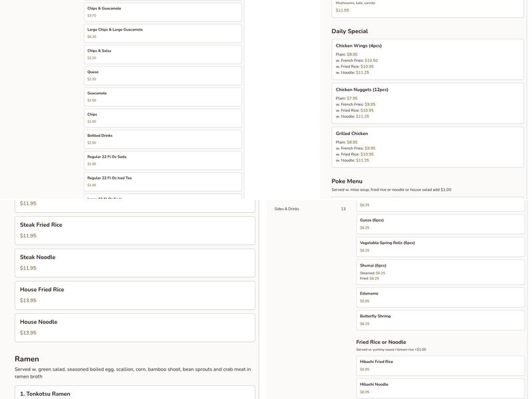Open the Tonkotsu Ramen item

[x=135, y=393]
